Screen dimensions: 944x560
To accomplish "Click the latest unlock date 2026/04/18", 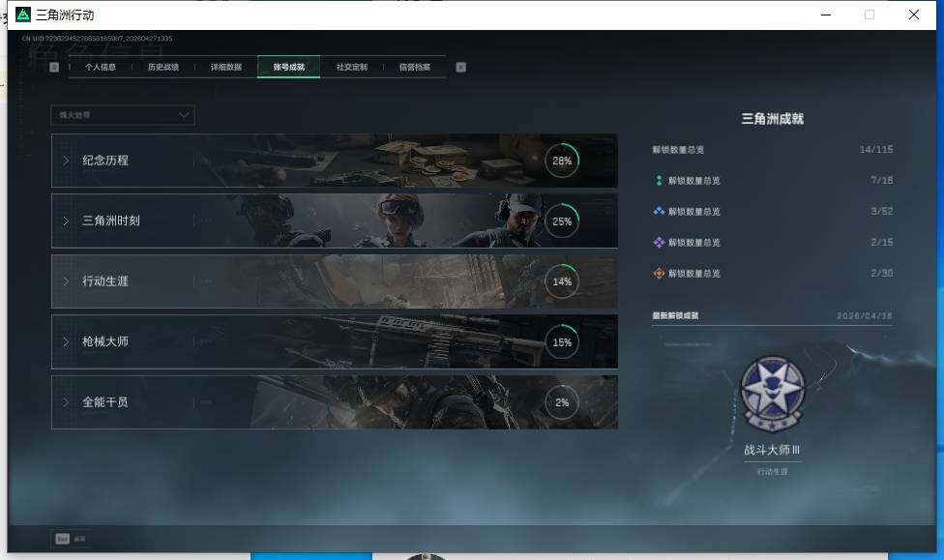I will [x=865, y=315].
